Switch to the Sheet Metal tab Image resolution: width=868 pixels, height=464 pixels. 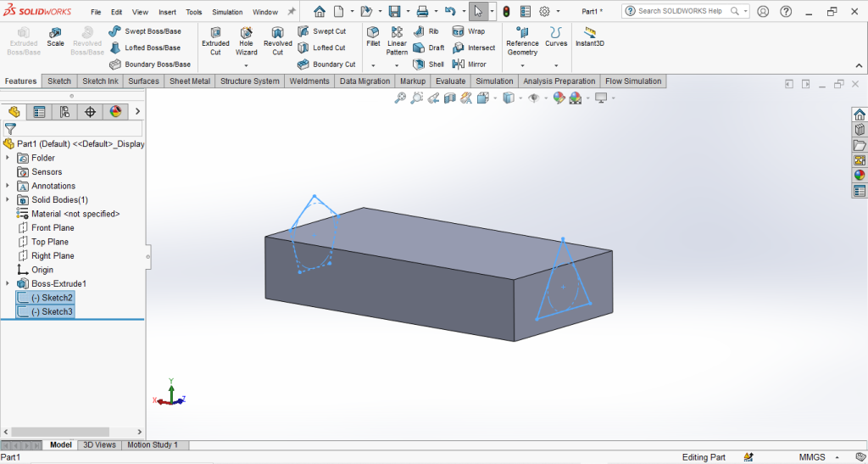pos(189,81)
